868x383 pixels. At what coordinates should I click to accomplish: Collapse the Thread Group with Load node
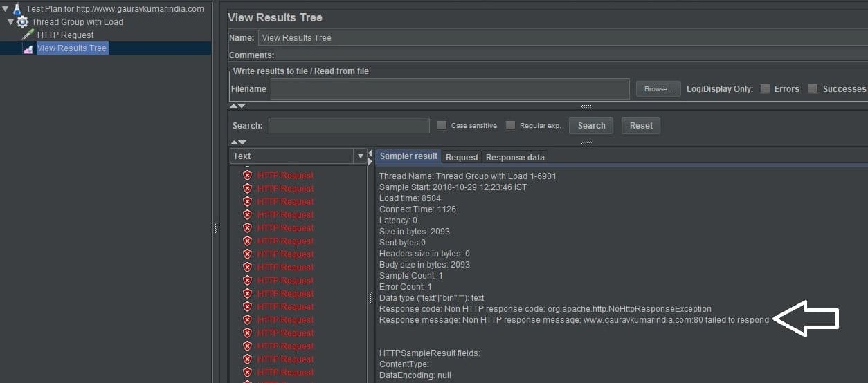point(11,22)
